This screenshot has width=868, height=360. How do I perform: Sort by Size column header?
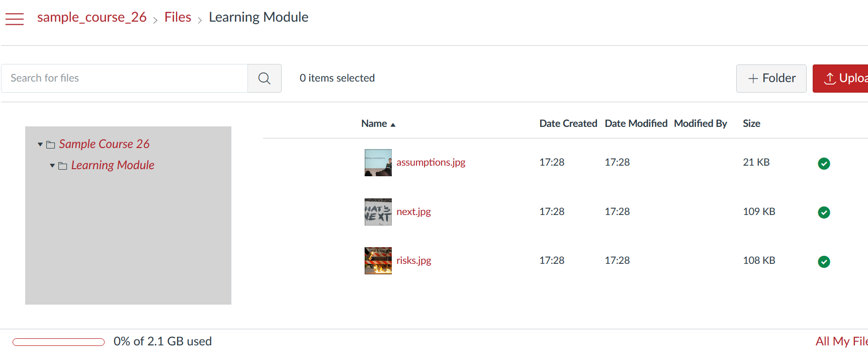[x=751, y=123]
